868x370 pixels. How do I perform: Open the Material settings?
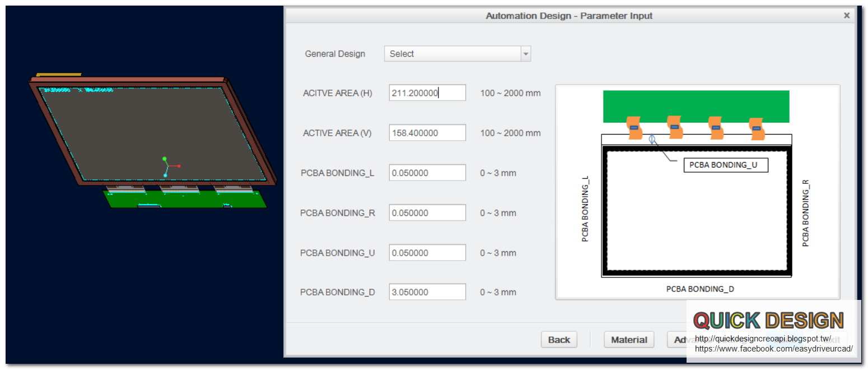(x=629, y=339)
